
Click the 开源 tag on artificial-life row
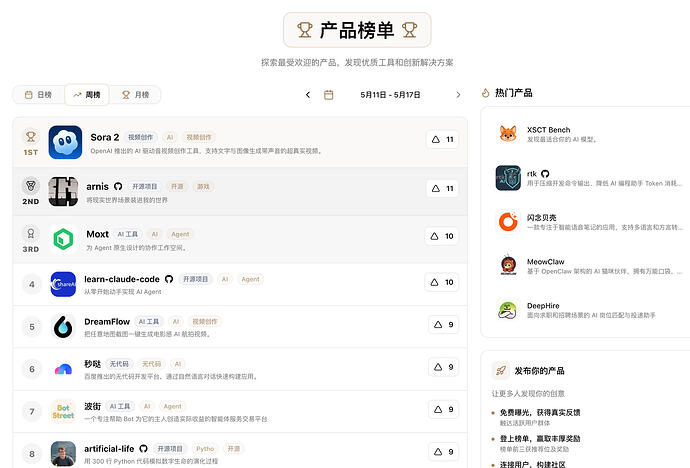pyautogui.click(x=234, y=449)
